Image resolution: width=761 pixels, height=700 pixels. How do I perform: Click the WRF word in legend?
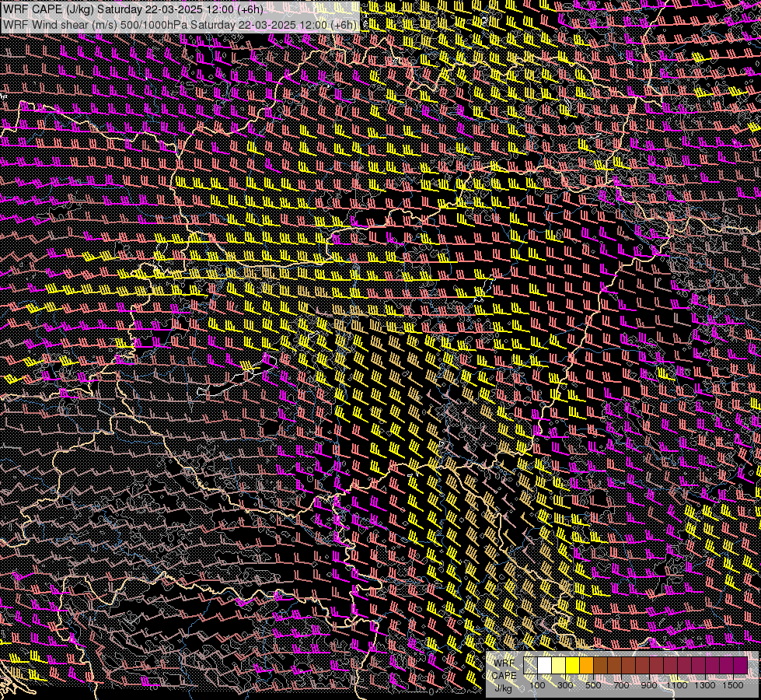pos(504,663)
